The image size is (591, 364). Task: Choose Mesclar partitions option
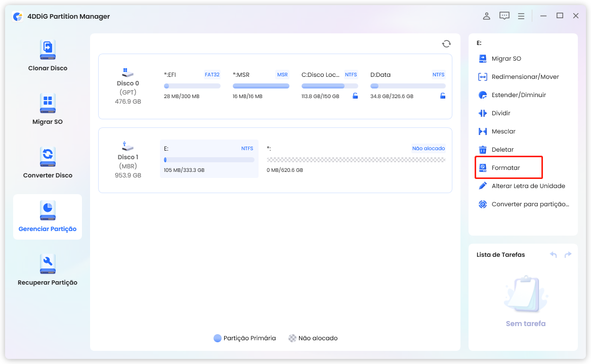(503, 131)
